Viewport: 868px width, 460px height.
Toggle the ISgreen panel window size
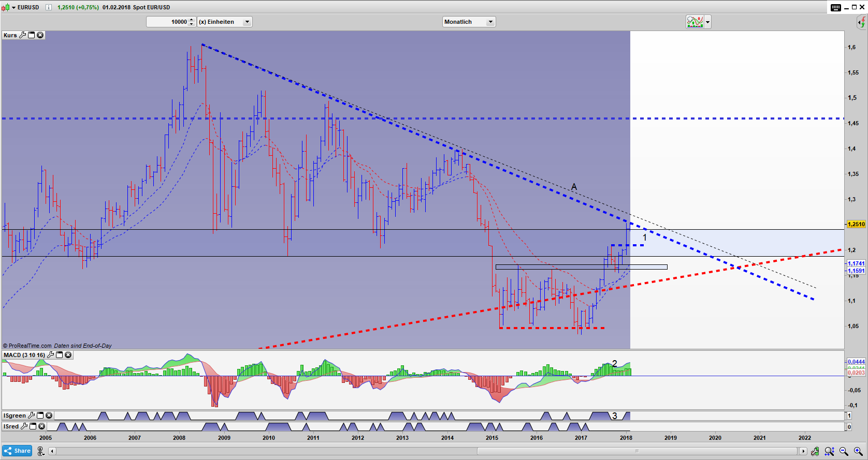(40, 416)
